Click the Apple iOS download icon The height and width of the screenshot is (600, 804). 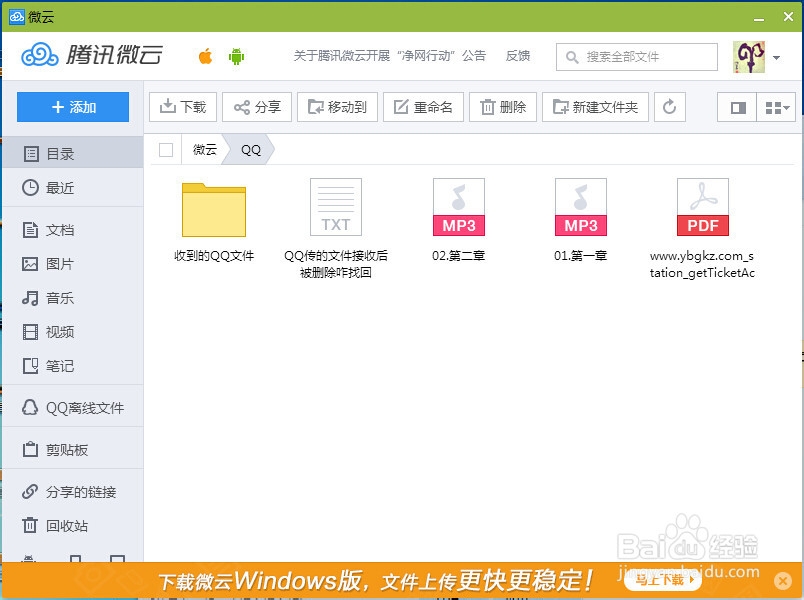click(x=205, y=56)
